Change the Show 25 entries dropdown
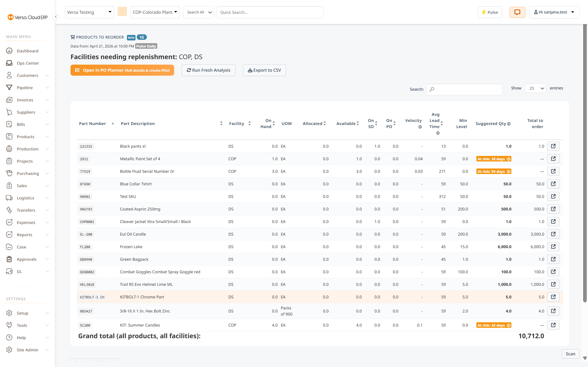The width and height of the screenshot is (588, 367). point(536,88)
